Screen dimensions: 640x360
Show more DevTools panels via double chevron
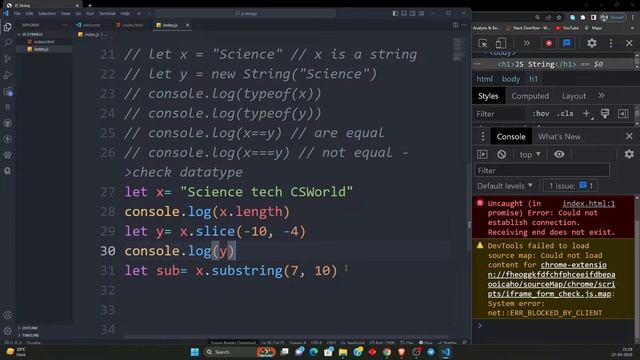point(527,43)
